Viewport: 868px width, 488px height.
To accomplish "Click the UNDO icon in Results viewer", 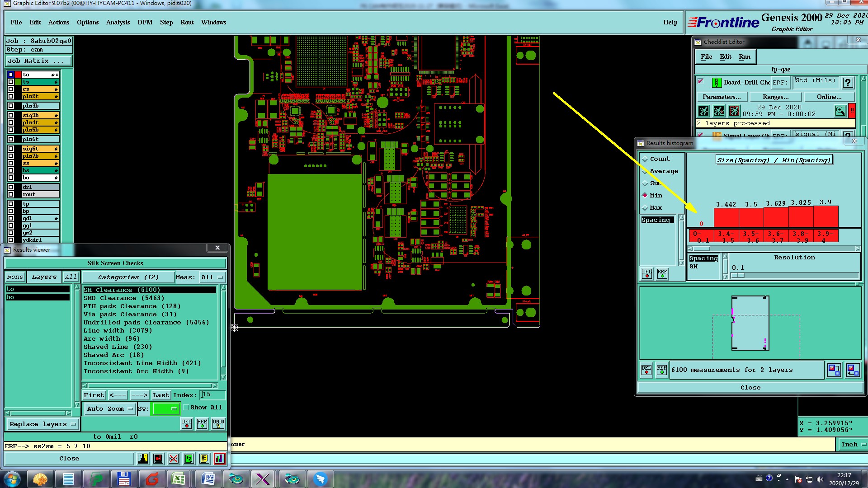I will point(218,424).
